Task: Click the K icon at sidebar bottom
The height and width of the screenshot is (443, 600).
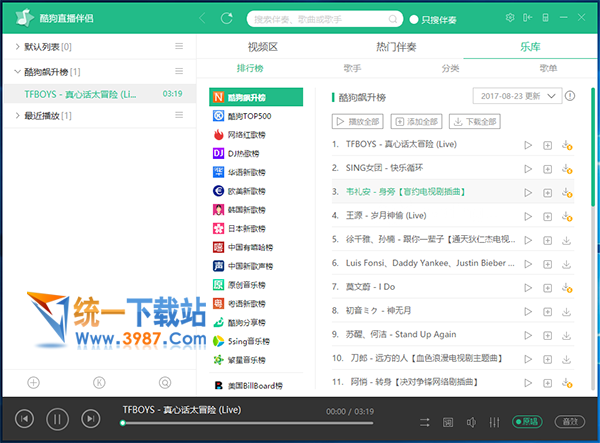Action: click(x=99, y=382)
